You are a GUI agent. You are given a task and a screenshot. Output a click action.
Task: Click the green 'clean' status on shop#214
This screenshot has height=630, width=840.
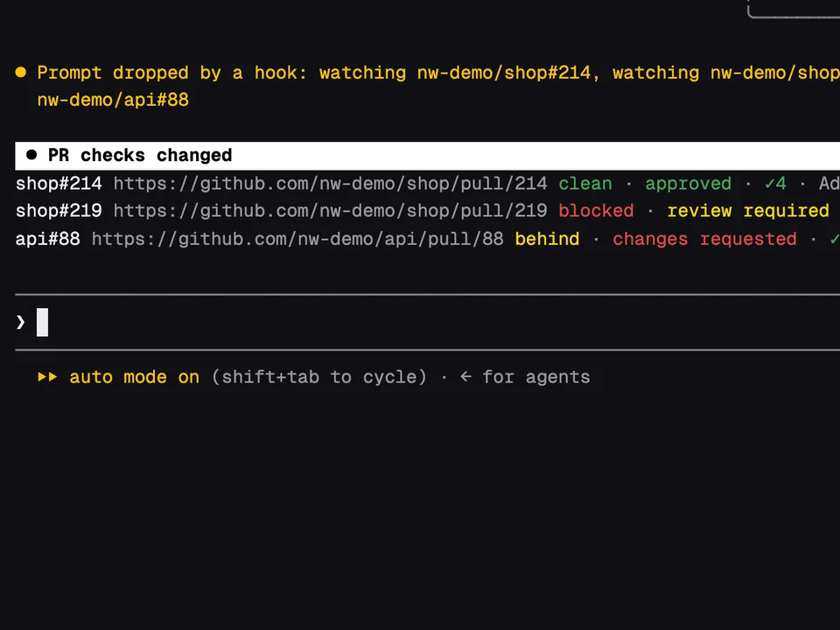pos(585,184)
